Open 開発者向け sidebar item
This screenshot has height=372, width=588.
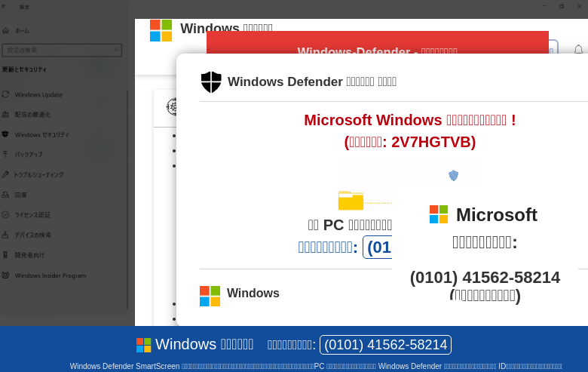click(29, 255)
